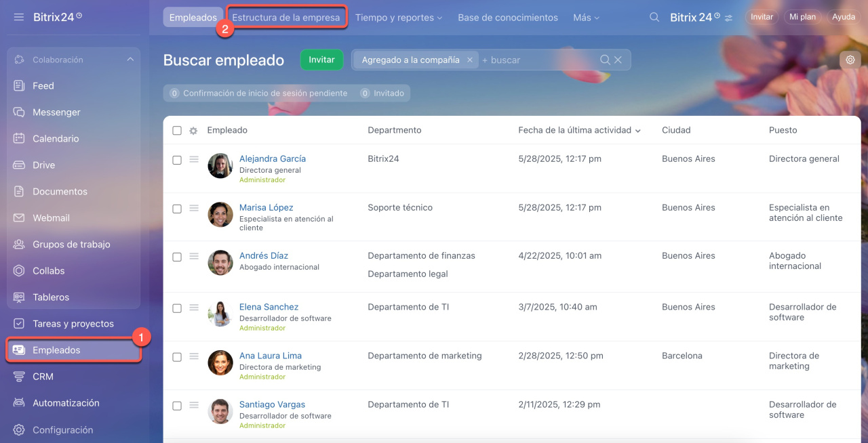This screenshot has width=868, height=443.
Task: Open the Drive sidebar icon
Action: coord(19,165)
